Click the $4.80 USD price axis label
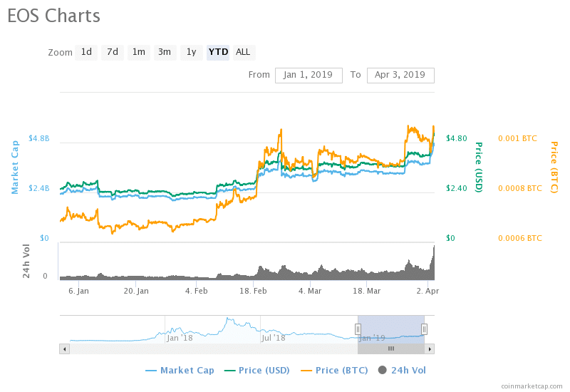The height and width of the screenshot is (392, 570). tap(457, 138)
